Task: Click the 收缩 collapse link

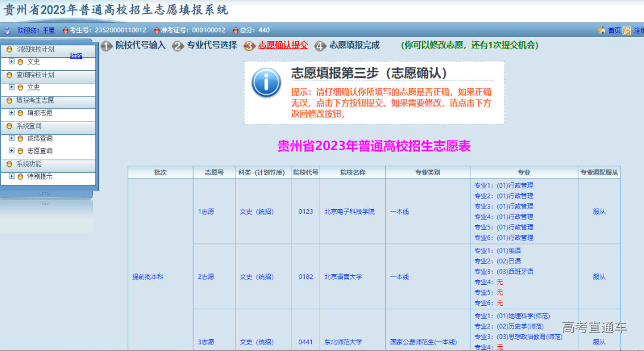Action: click(x=76, y=56)
